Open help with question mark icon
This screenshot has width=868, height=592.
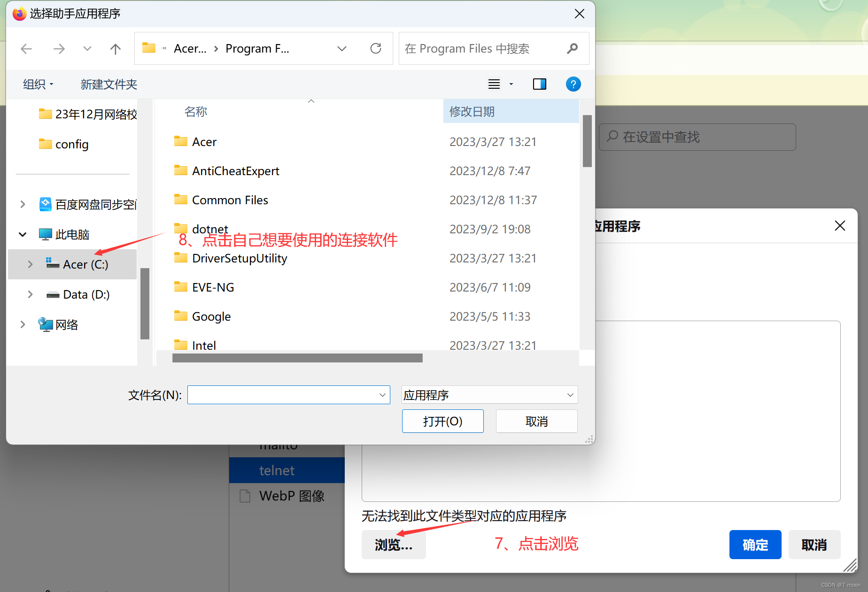pyautogui.click(x=573, y=84)
